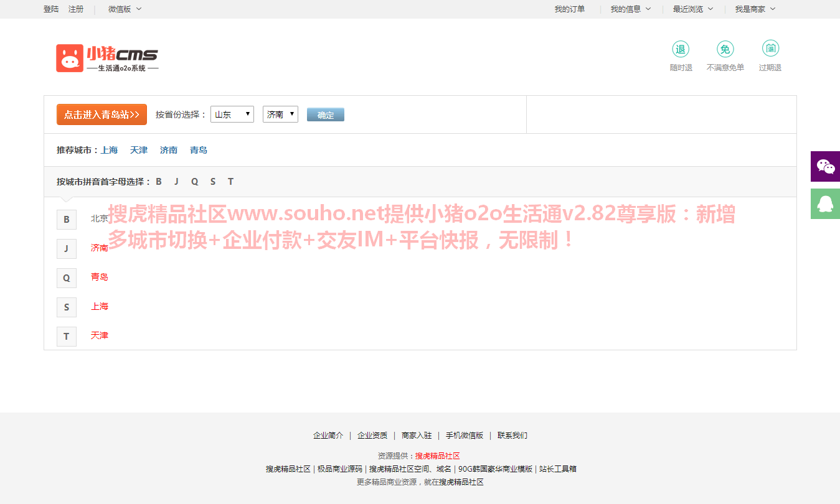Viewport: 840px width, 504px height.
Task: Click the 过期退 guarantee icon
Action: click(x=770, y=49)
